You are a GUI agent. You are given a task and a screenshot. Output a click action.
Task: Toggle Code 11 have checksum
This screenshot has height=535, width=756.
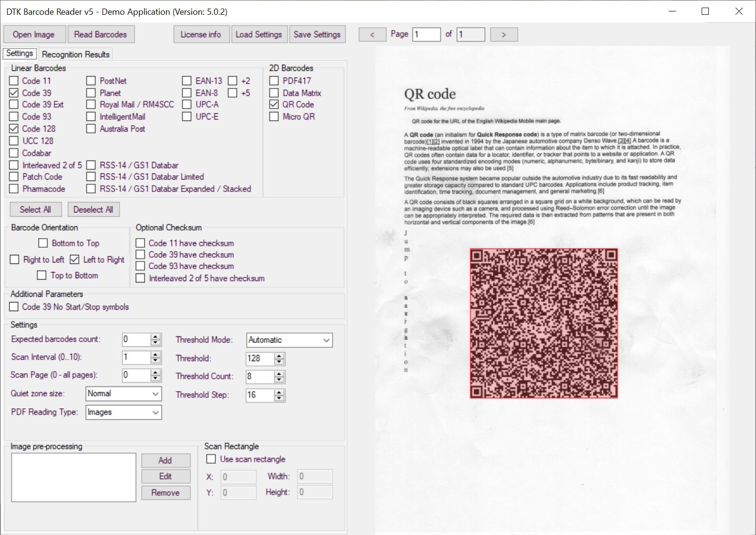[141, 243]
